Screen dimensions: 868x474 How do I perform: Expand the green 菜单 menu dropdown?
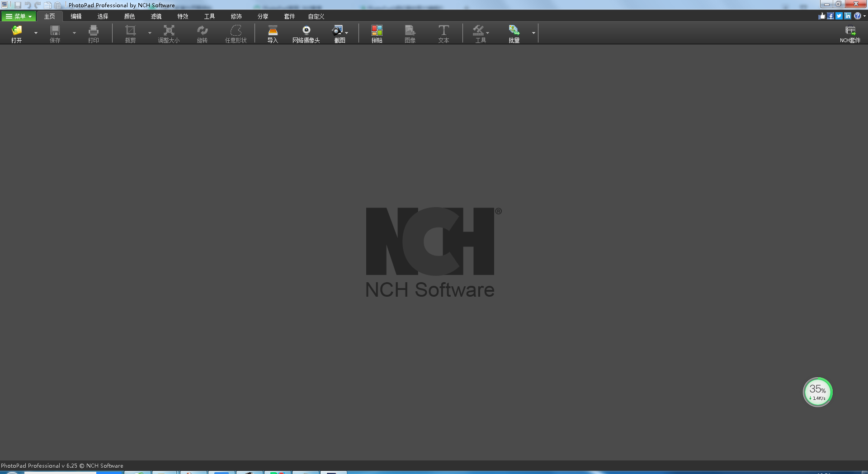19,16
